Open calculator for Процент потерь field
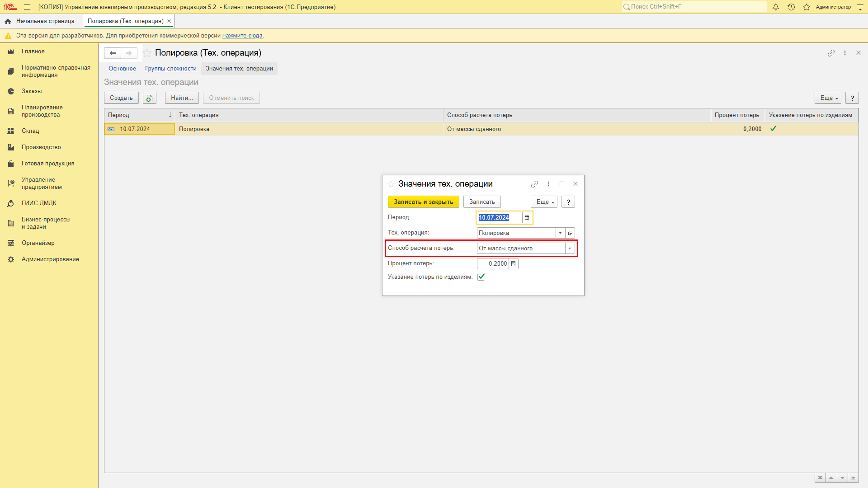 pos(514,264)
